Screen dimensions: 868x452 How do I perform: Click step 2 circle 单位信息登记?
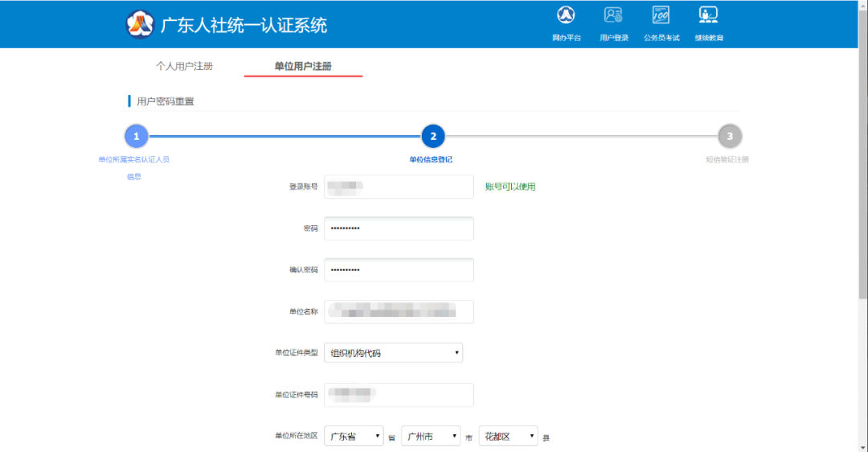(432, 136)
